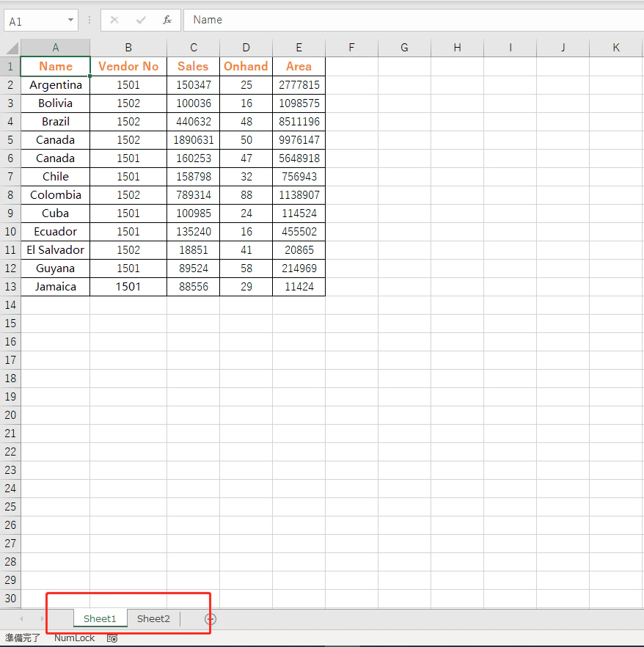Select the 'Canada' cell in row 5
The height and width of the screenshot is (647, 644).
pyautogui.click(x=55, y=140)
